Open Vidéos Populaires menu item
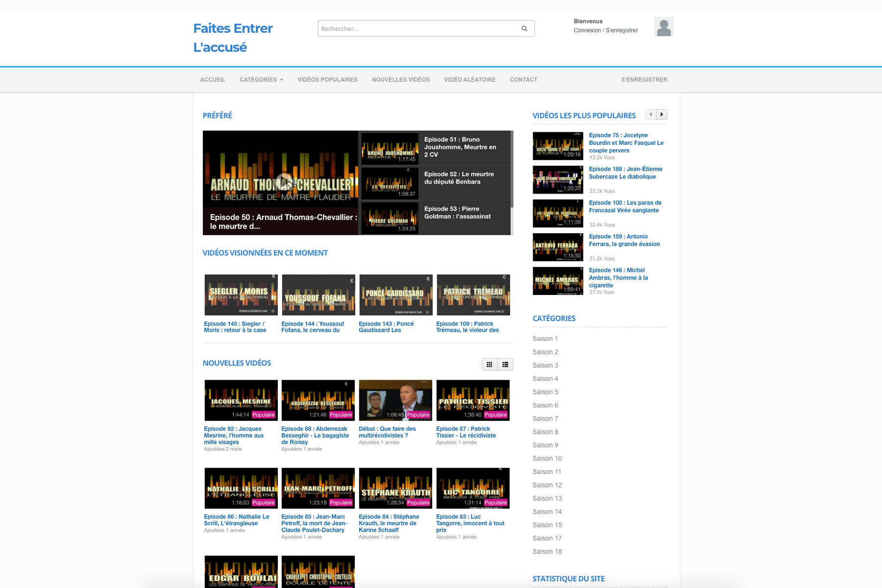Screen dimensions: 882x588 tap(327, 80)
